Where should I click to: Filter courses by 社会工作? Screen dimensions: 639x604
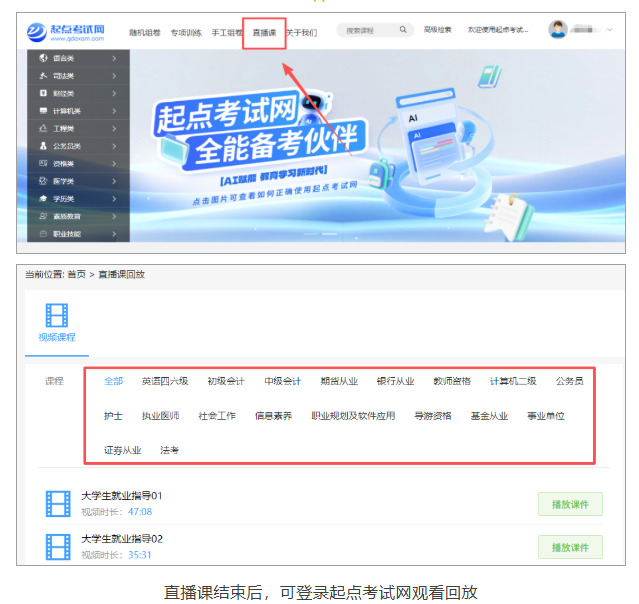tap(217, 416)
